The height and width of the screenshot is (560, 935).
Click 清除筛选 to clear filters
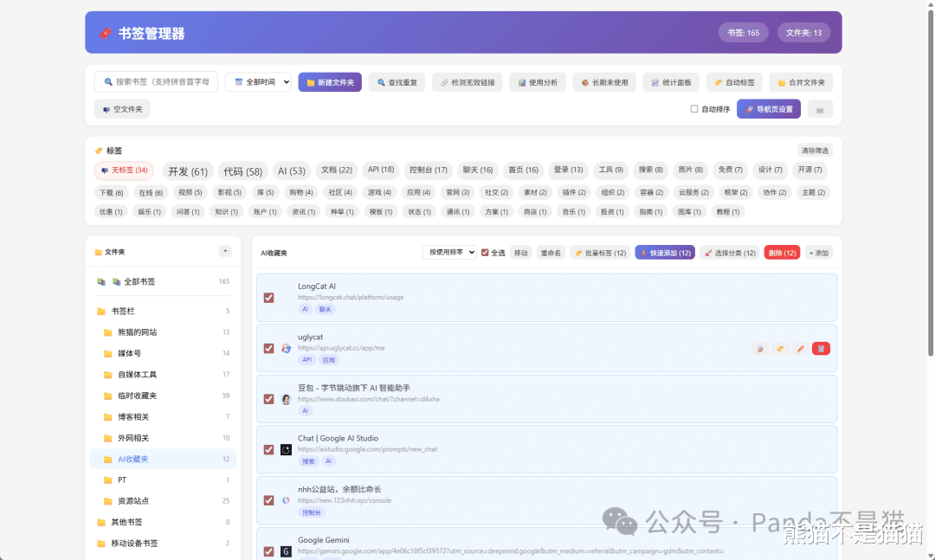coord(815,151)
